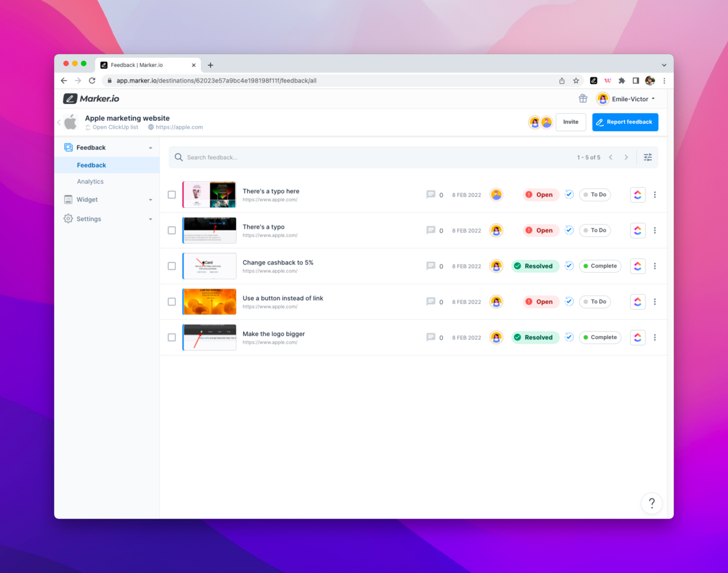
Task: Open ClickUp icon for "Use a button instead of link"
Action: pos(638,301)
